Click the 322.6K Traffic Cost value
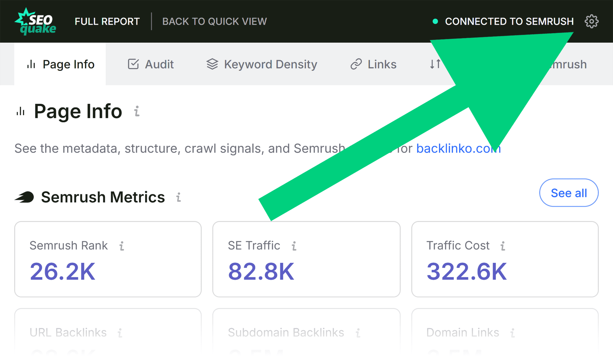 click(467, 271)
